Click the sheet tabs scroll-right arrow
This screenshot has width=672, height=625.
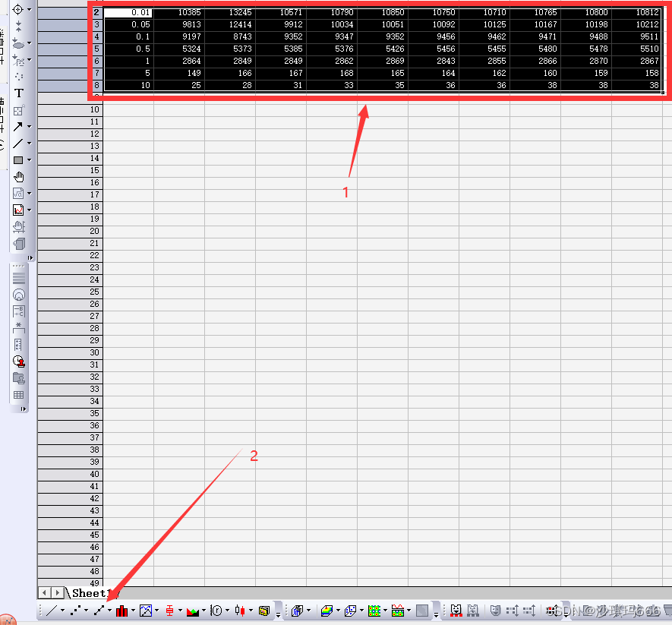58,593
